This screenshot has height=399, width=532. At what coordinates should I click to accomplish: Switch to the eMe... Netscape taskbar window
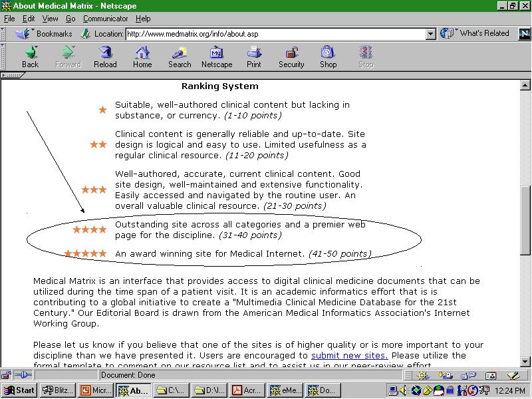pyautogui.click(x=286, y=390)
